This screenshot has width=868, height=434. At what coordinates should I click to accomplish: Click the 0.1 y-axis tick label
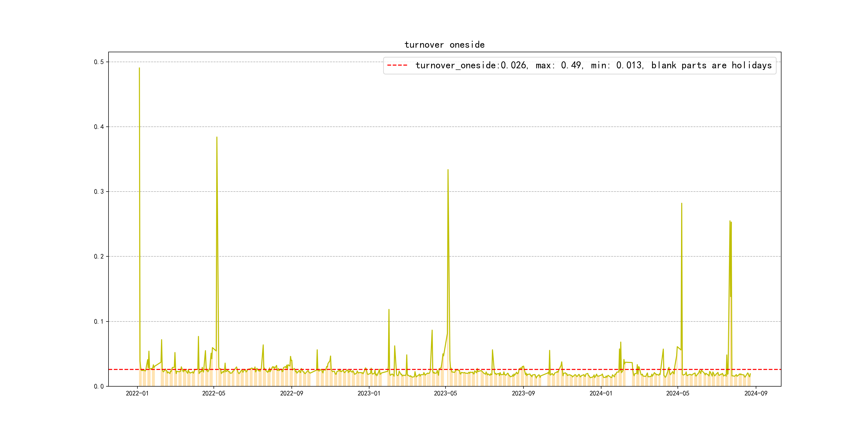point(99,321)
